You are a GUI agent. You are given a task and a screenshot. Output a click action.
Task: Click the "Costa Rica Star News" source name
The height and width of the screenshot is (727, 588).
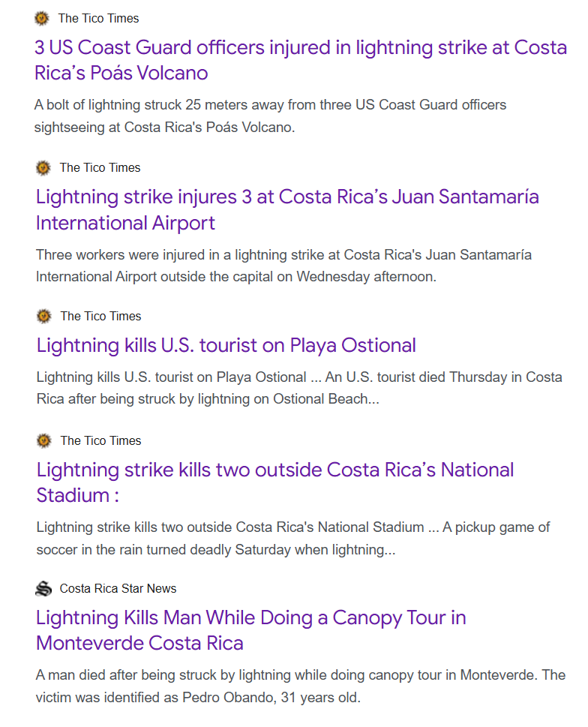(118, 588)
